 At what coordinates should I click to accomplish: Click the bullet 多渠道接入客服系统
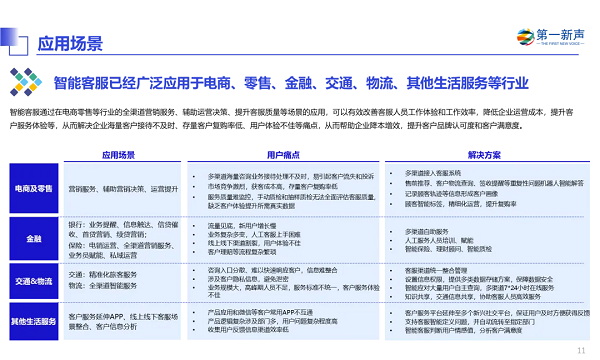433,173
